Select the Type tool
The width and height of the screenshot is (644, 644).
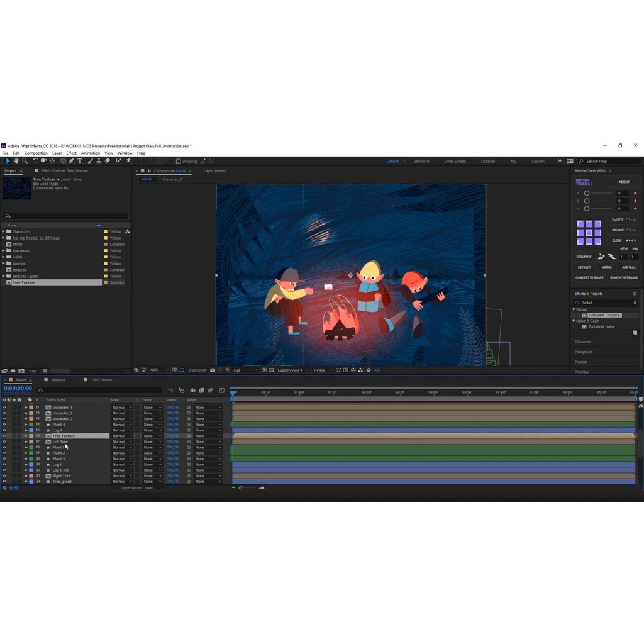(80, 161)
